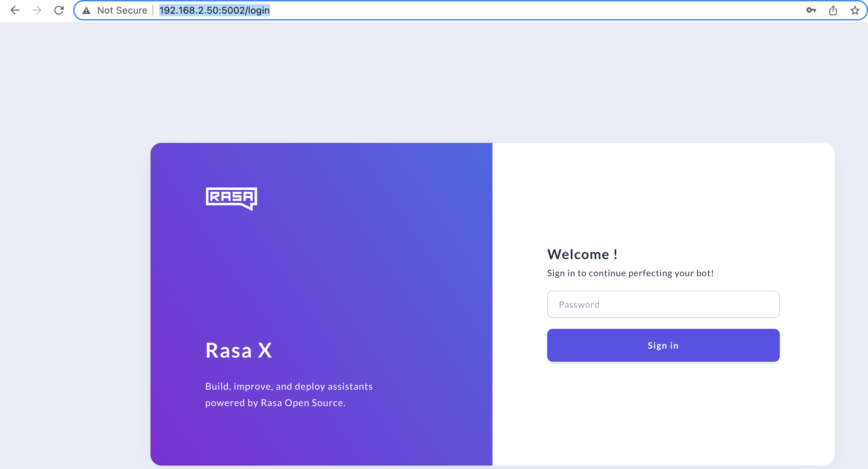The width and height of the screenshot is (868, 469).
Task: Click the Rasa Open Source tagline
Action: [x=289, y=394]
